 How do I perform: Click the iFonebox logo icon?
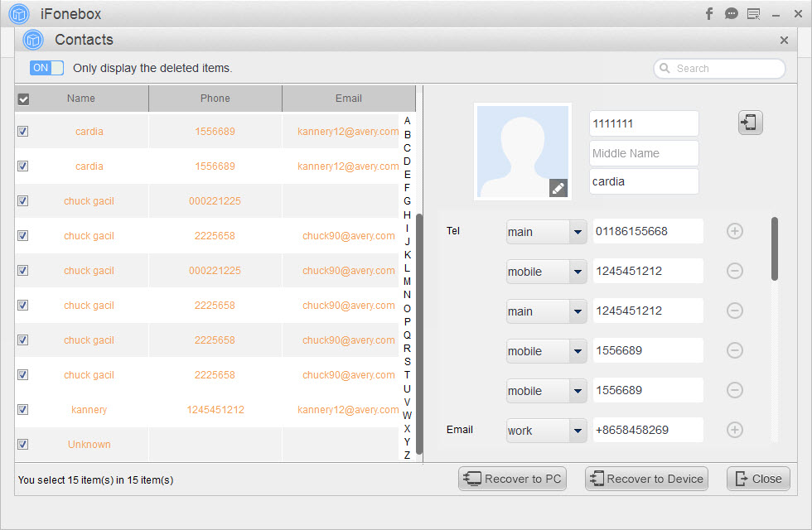pyautogui.click(x=19, y=14)
